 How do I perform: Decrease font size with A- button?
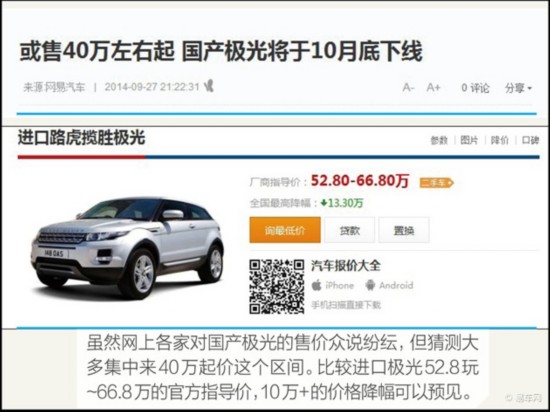pos(408,87)
